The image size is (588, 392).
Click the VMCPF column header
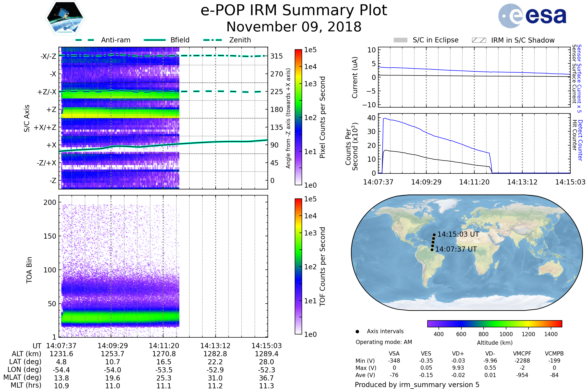[522, 354]
